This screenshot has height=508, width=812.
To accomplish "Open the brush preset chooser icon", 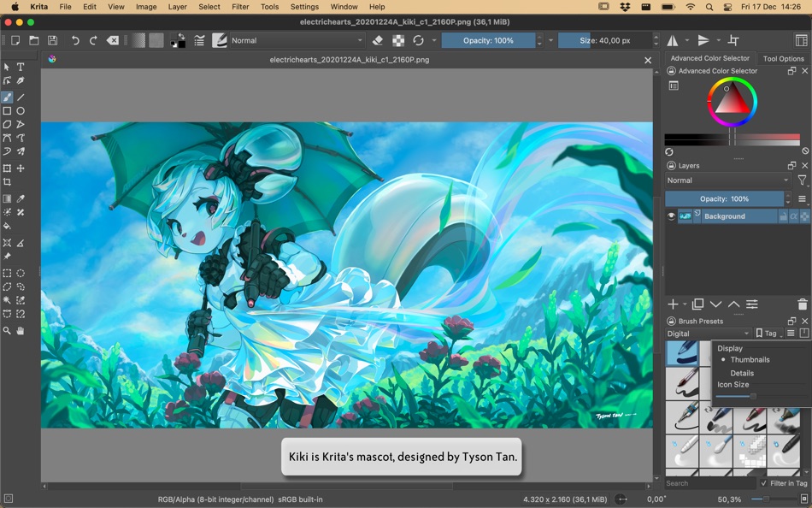I will (x=220, y=40).
